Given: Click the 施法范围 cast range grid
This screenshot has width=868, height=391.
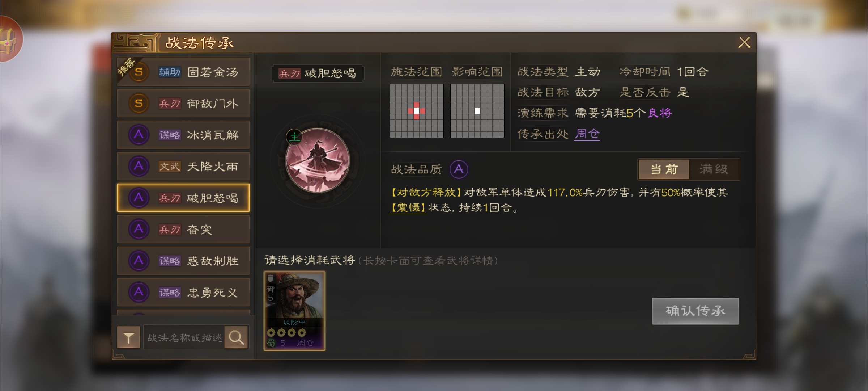Looking at the screenshot, I should (417, 111).
